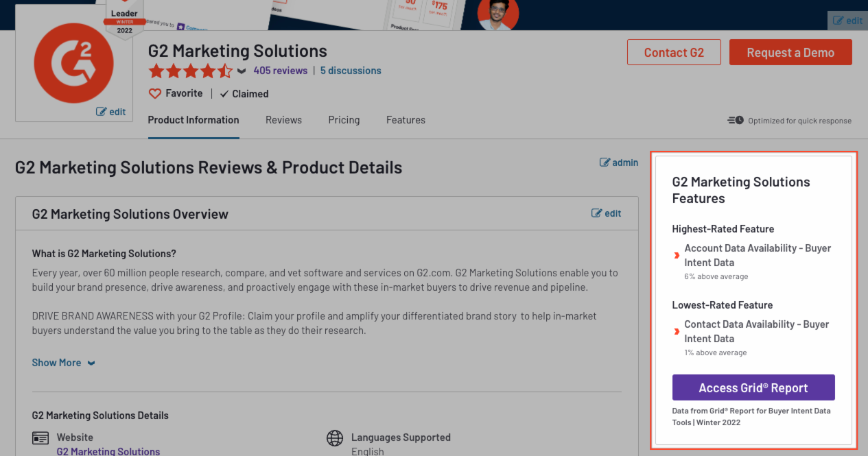Select the Product Information tab
Screen dimensions: 868x456
(193, 120)
